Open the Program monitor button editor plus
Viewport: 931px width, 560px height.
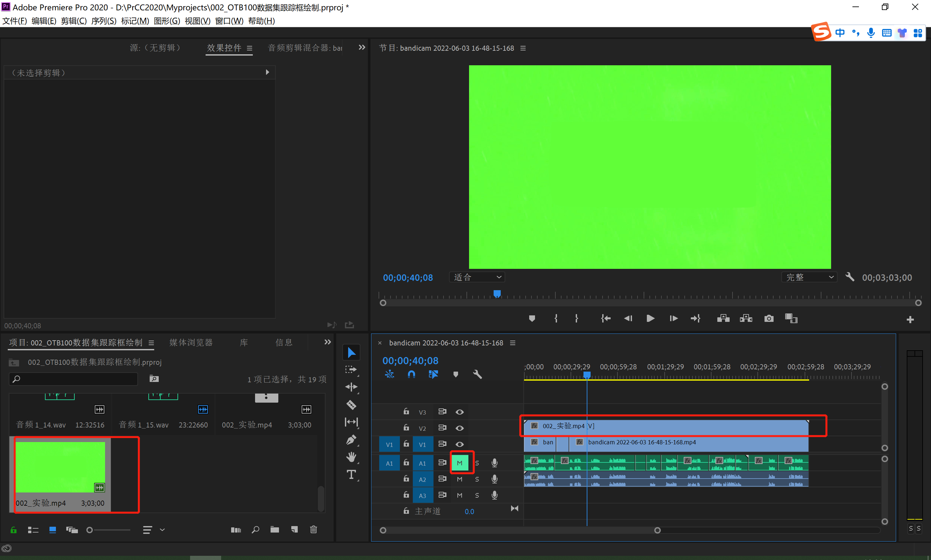[910, 320]
